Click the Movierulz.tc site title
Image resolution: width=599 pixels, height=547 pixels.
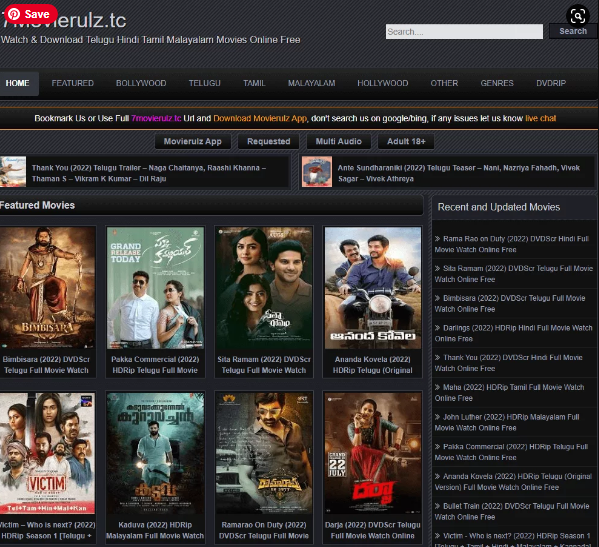tap(63, 20)
